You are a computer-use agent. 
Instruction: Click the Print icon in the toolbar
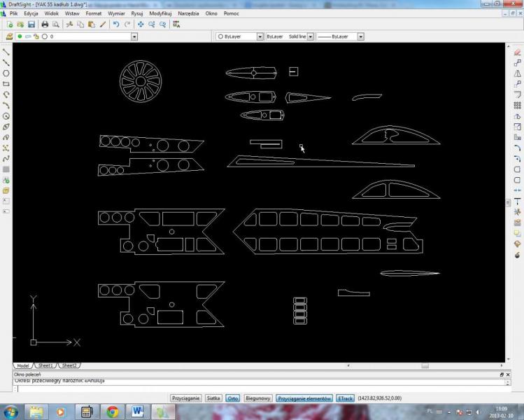45,24
